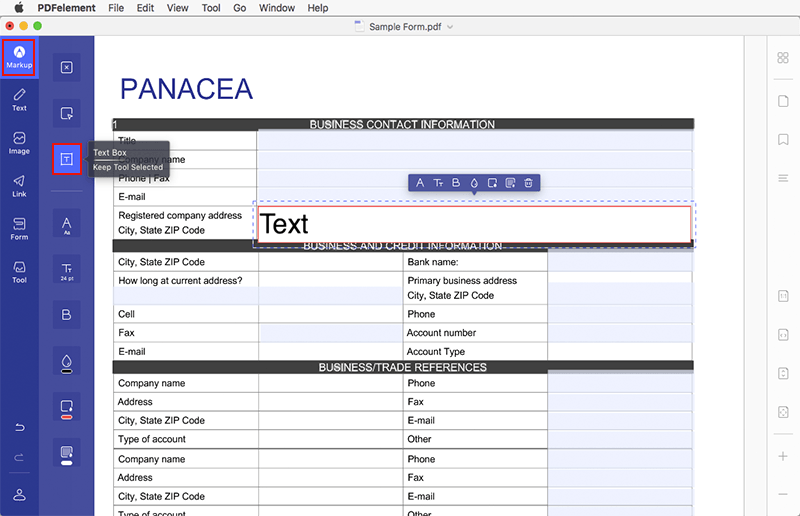Viewport: 800px width, 516px height.
Task: Click the fit page icon
Action: click(x=783, y=412)
